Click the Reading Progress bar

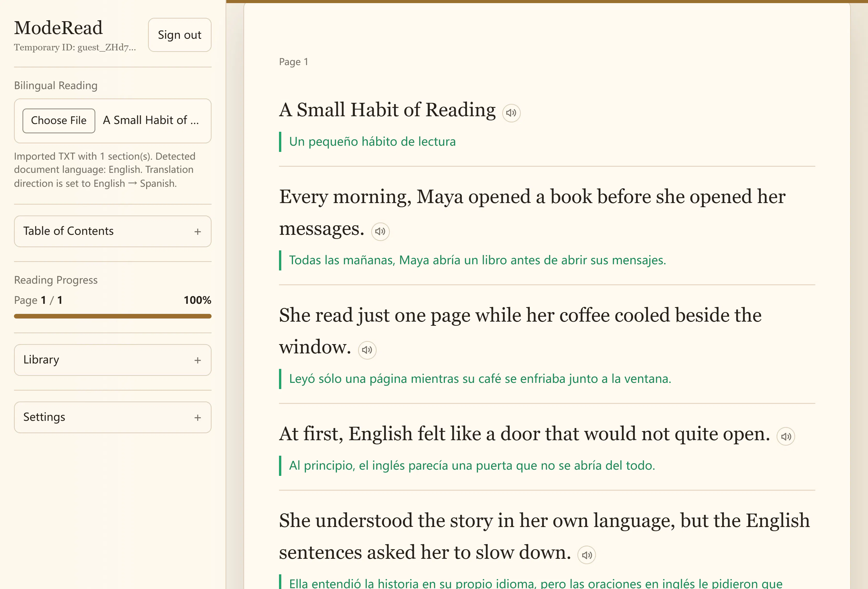pos(113,316)
